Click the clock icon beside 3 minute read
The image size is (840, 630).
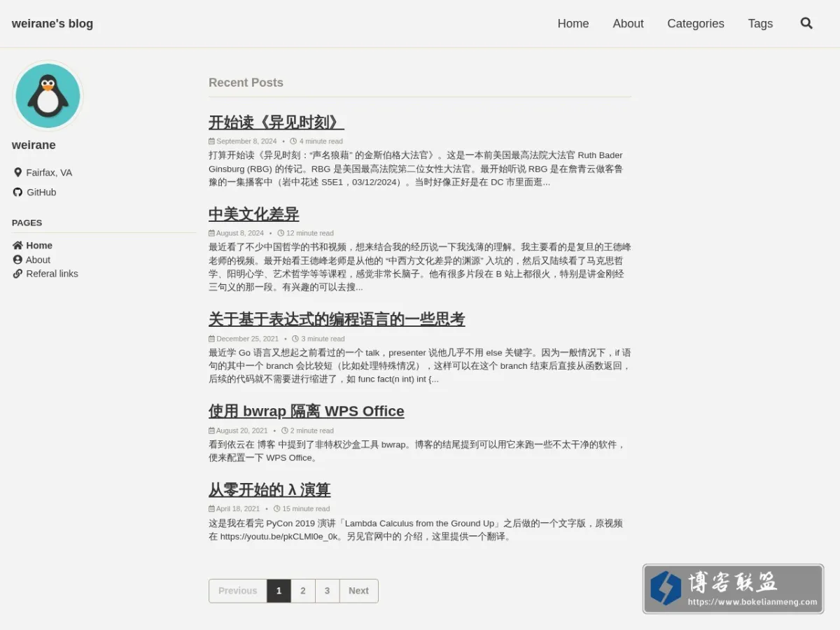295,339
